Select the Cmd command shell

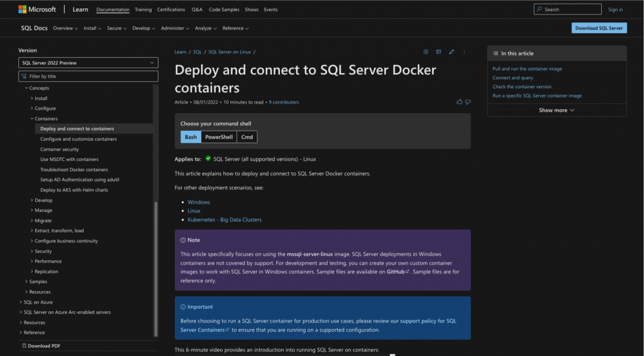pos(247,137)
